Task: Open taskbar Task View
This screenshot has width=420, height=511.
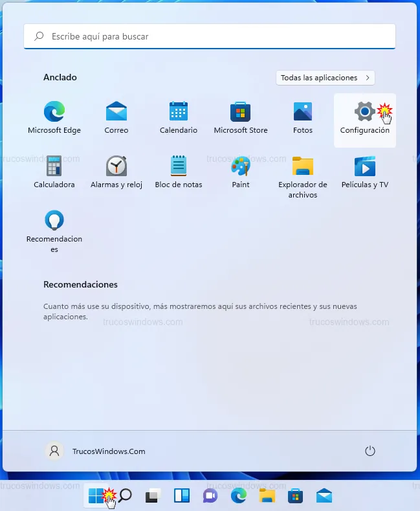Action: (x=153, y=496)
